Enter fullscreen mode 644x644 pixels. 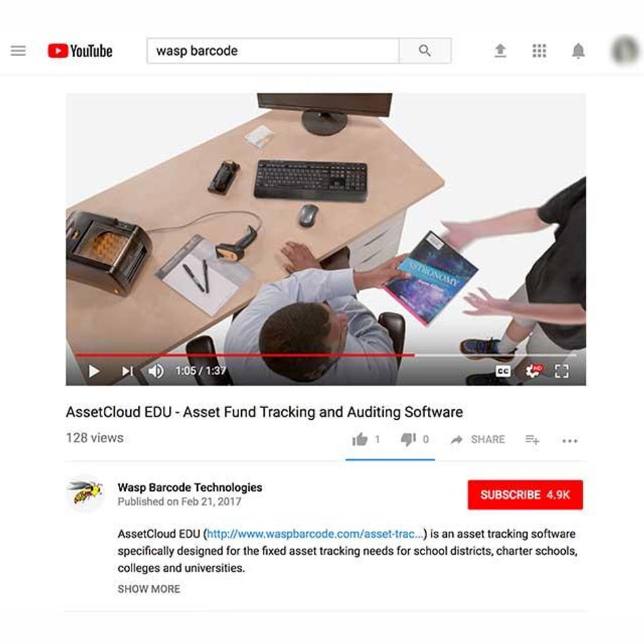point(561,371)
